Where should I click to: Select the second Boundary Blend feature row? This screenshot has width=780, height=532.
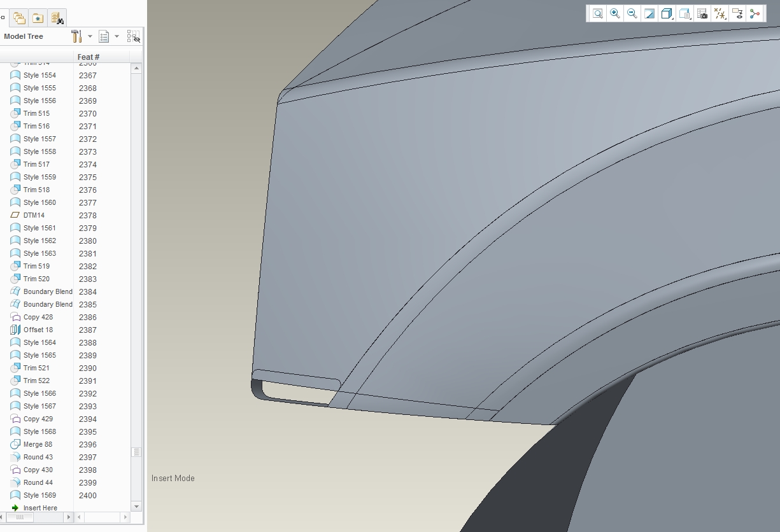click(x=48, y=304)
